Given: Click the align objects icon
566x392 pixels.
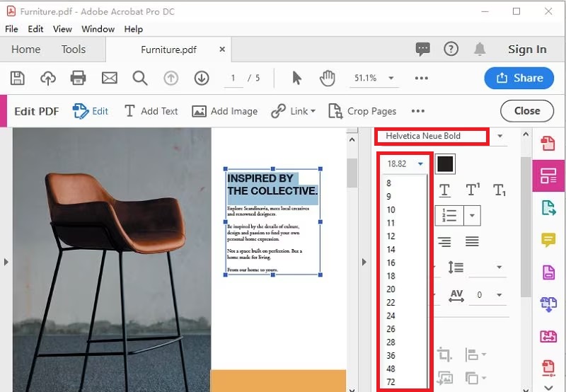Looking at the screenshot, I should click(x=472, y=354).
